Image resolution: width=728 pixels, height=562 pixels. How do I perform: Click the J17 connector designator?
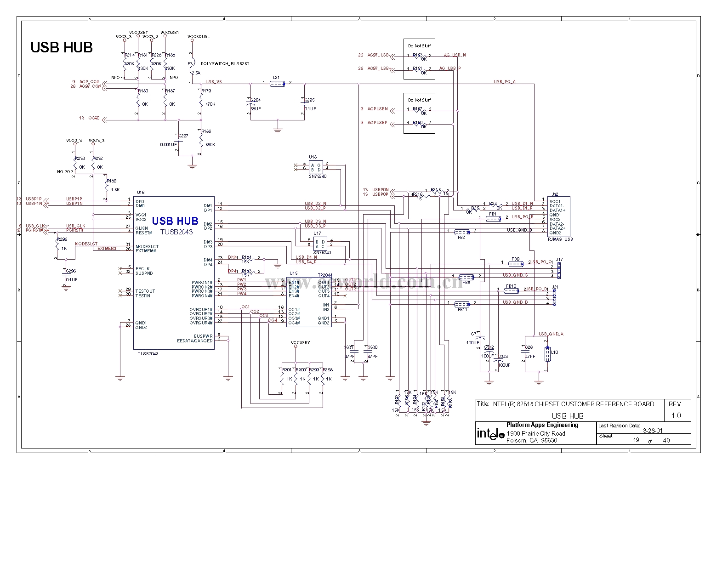point(559,260)
